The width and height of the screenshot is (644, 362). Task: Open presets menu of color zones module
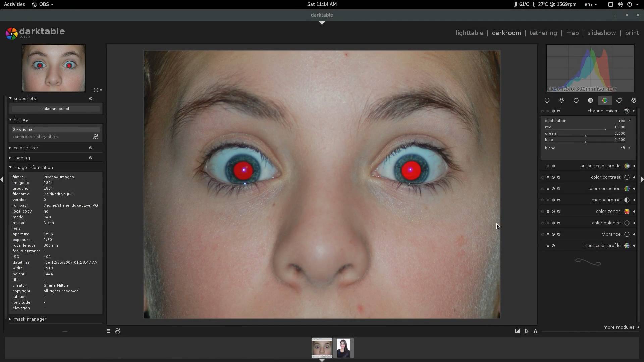[548, 212]
